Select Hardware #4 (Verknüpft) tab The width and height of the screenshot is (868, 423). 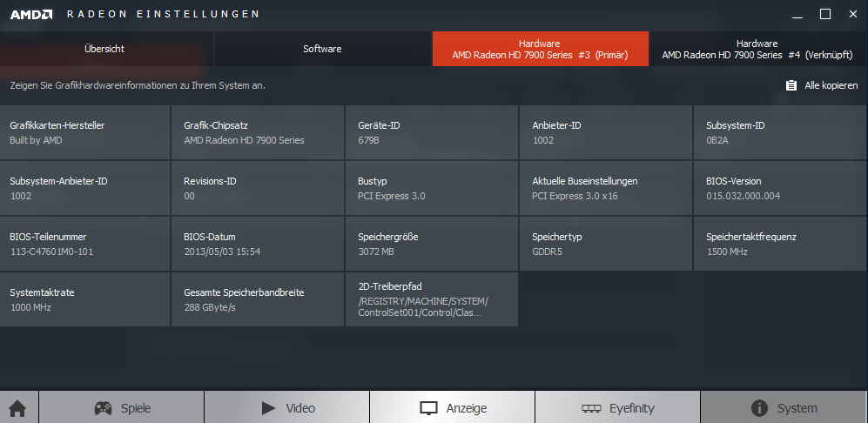[x=757, y=49]
